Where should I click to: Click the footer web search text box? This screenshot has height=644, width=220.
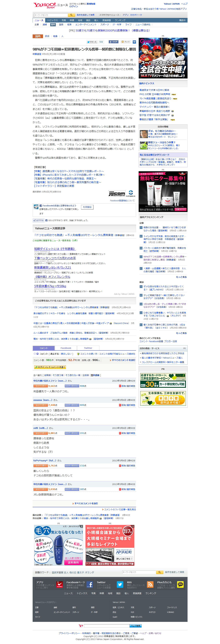click(107, 626)
